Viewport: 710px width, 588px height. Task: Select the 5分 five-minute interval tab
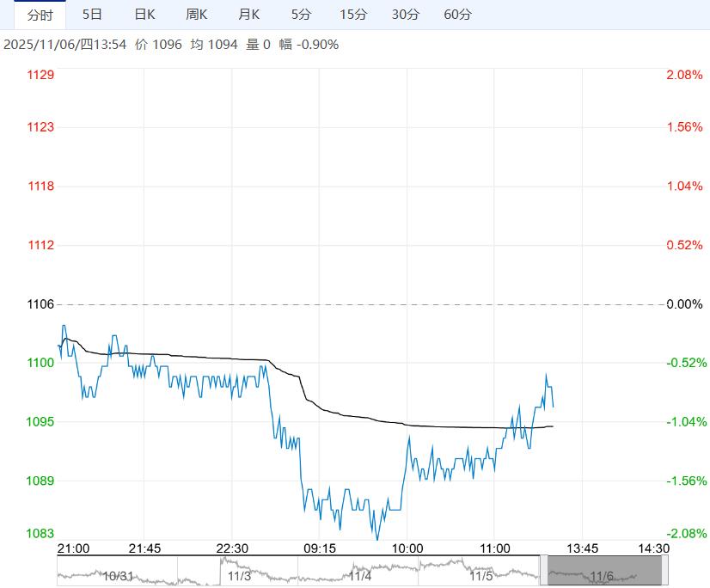pyautogui.click(x=301, y=15)
